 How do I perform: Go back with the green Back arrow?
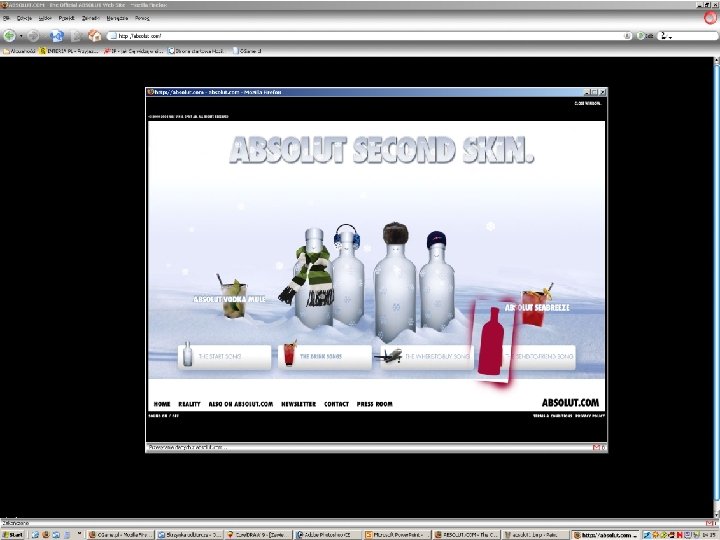click(x=9, y=35)
